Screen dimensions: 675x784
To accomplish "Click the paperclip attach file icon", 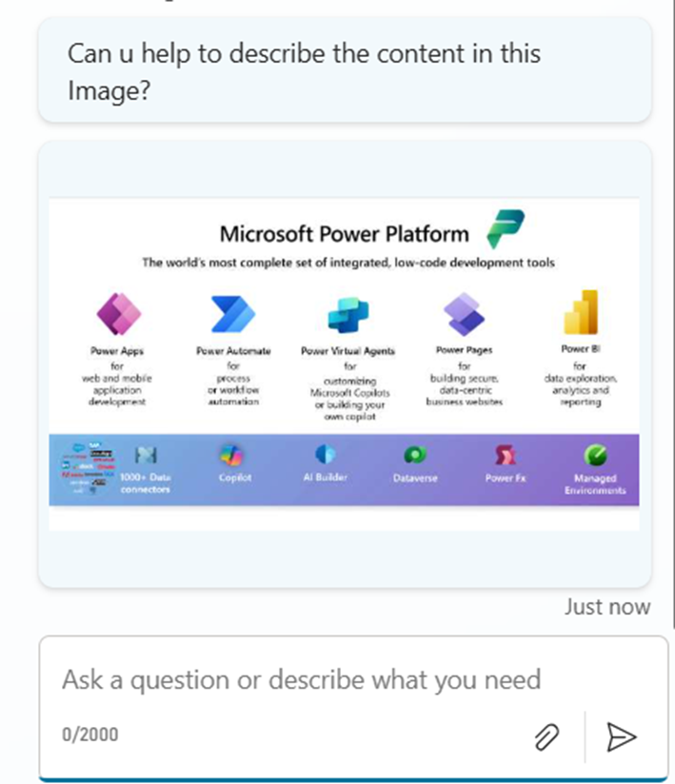I will (546, 735).
